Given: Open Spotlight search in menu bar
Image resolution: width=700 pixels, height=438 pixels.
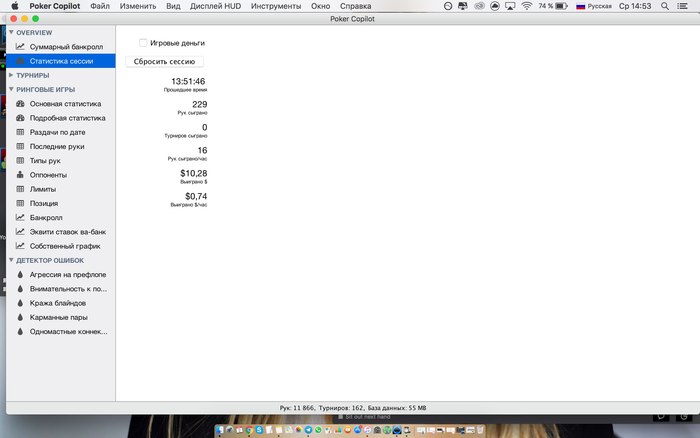Looking at the screenshot, I should (x=665, y=6).
